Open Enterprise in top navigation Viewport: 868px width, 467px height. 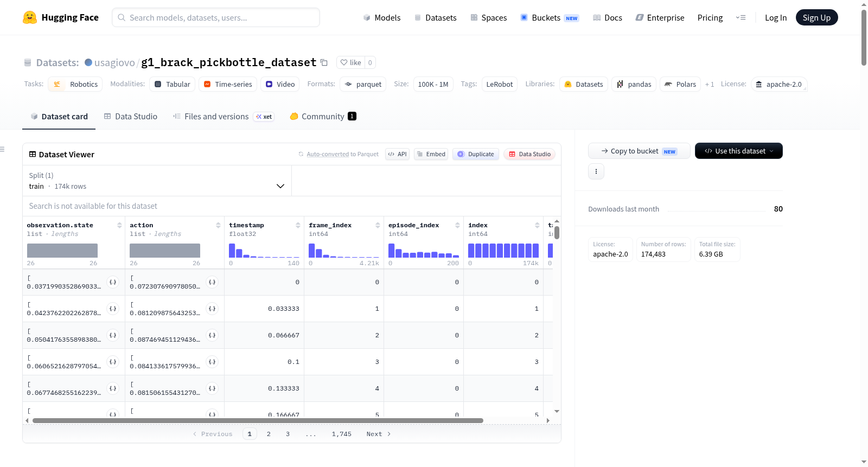tap(660, 17)
